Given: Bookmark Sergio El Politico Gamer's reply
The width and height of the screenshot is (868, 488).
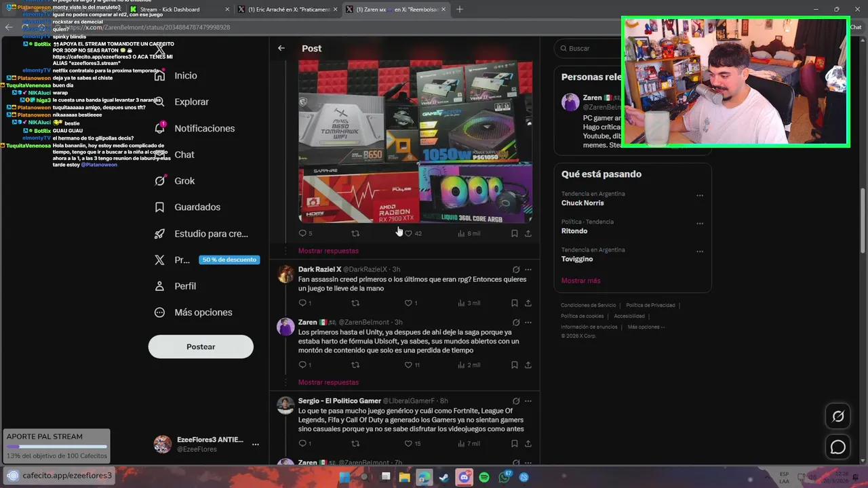Looking at the screenshot, I should (515, 443).
